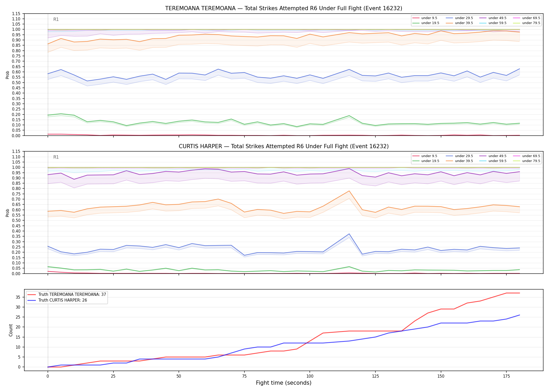Click the x-axis tick label 100

310,376
